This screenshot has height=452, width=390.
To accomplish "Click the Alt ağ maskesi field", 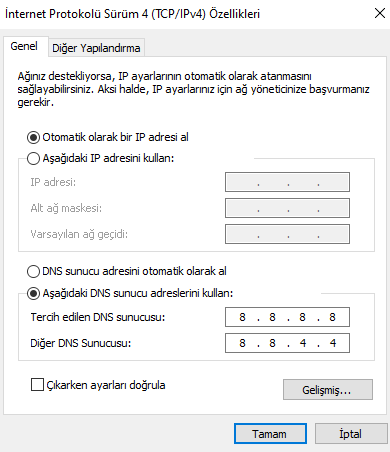I will 287,208.
